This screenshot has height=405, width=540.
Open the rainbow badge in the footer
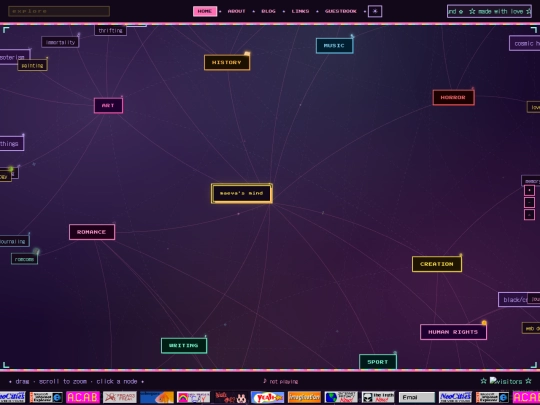193,397
